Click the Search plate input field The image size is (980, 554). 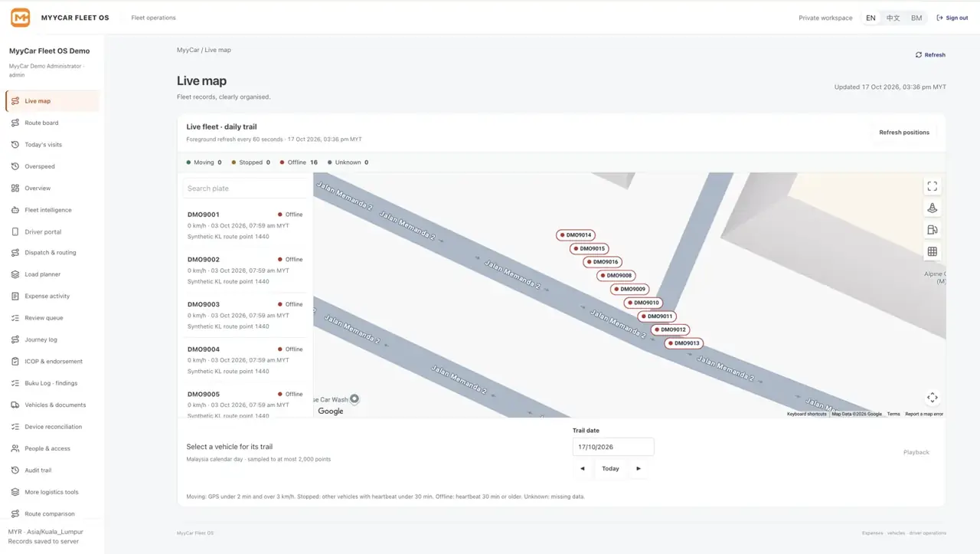(x=245, y=188)
